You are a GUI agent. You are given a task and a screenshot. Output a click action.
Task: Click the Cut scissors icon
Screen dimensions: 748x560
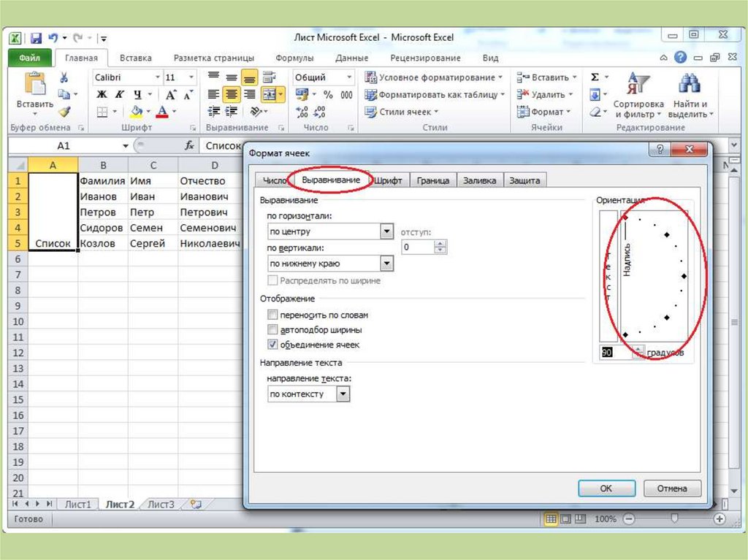click(x=64, y=77)
